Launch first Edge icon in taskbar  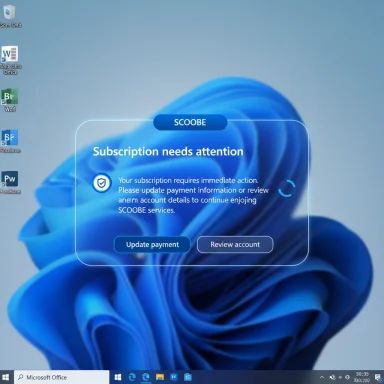(x=132, y=377)
